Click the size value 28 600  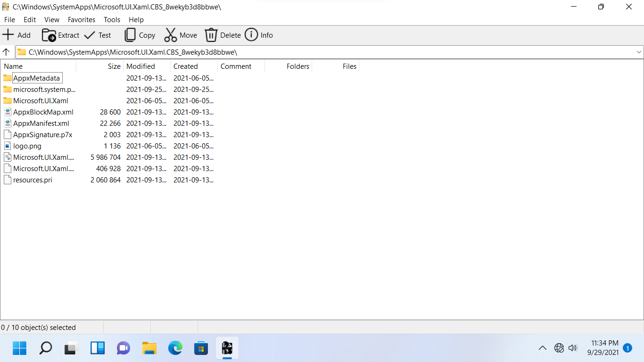point(110,112)
